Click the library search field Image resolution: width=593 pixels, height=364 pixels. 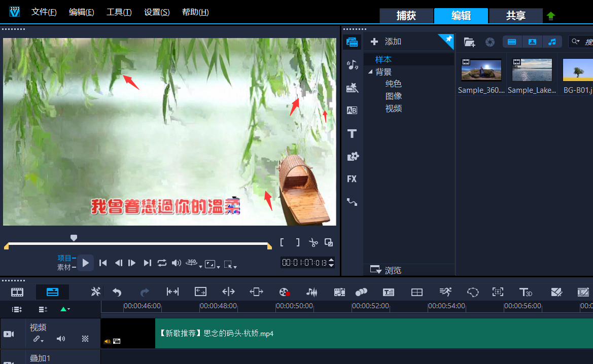point(581,42)
